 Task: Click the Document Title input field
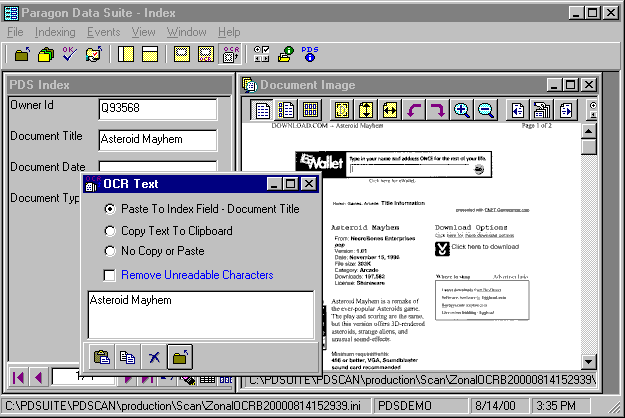(x=158, y=140)
